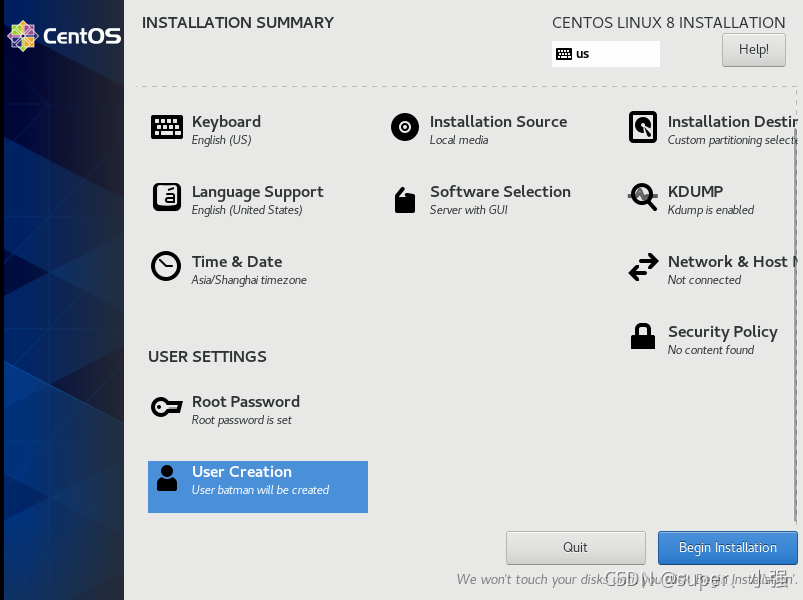Screen dimensions: 803x600
Task: Click 'Not connected' network status text
Action: pos(704,280)
